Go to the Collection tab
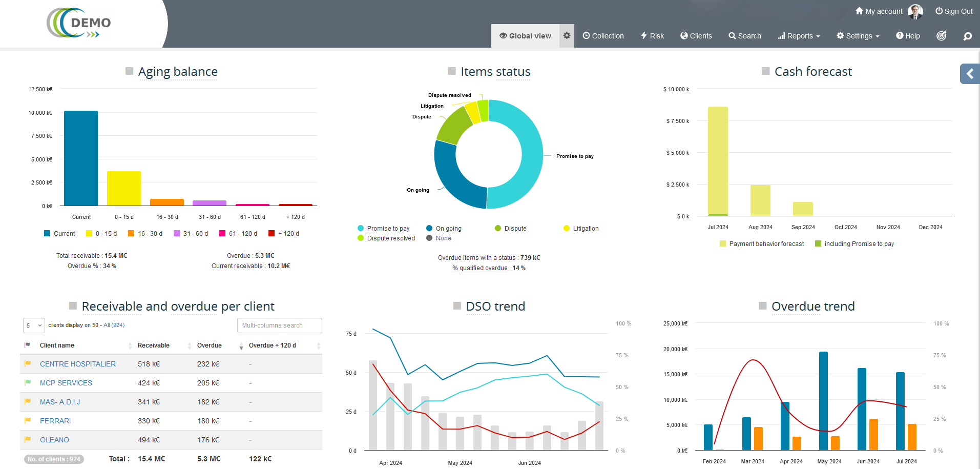The image size is (980, 469). [603, 36]
